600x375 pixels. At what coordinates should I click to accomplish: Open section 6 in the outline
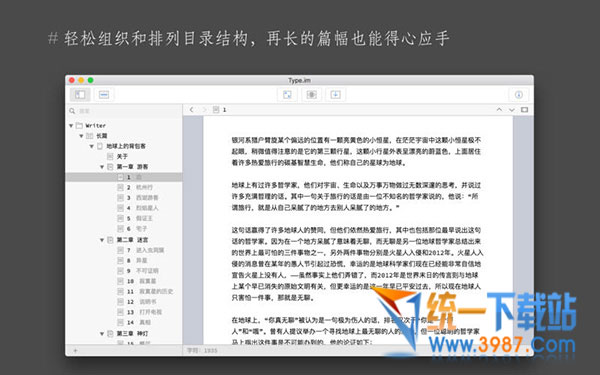pos(137,229)
